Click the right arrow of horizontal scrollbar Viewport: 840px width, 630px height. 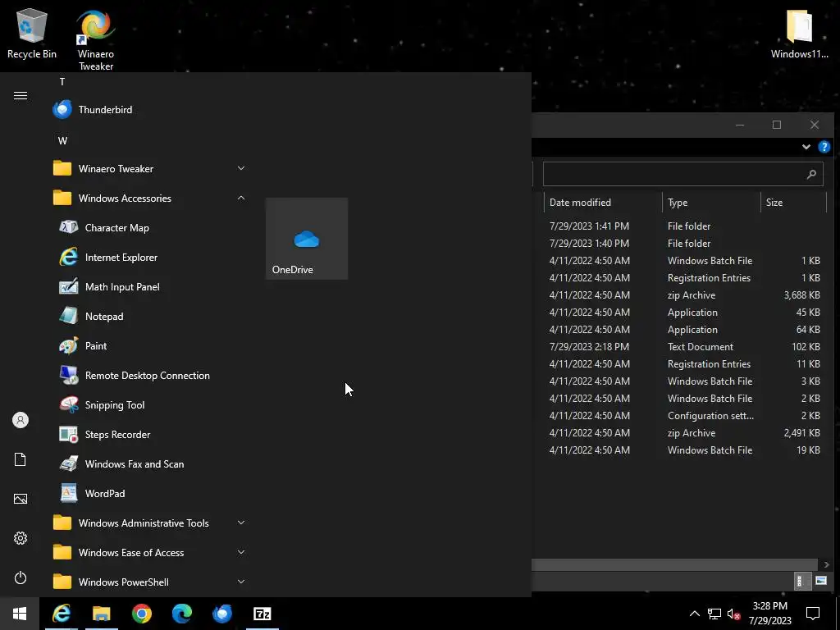coord(826,564)
